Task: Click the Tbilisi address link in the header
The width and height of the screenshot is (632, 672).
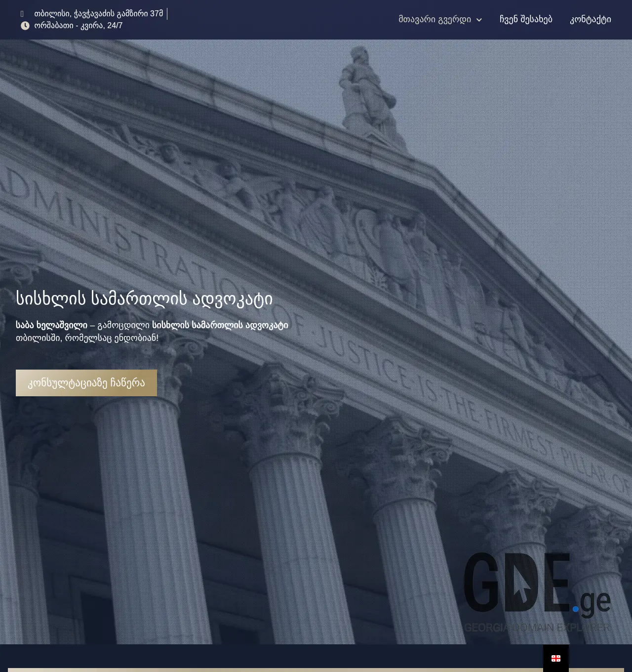Action: [x=97, y=14]
